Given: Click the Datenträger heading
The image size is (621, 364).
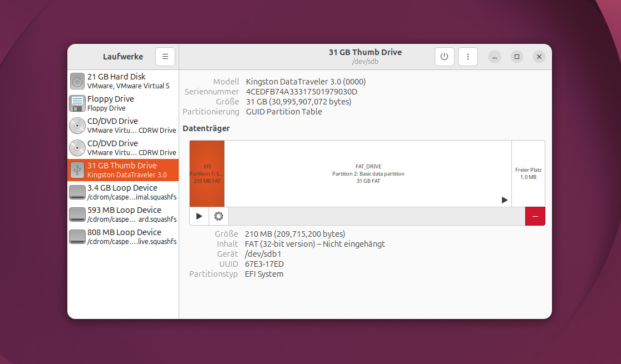Looking at the screenshot, I should (x=206, y=128).
